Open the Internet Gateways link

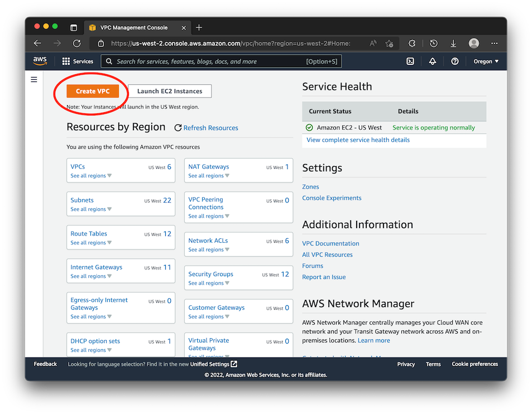[x=97, y=267]
